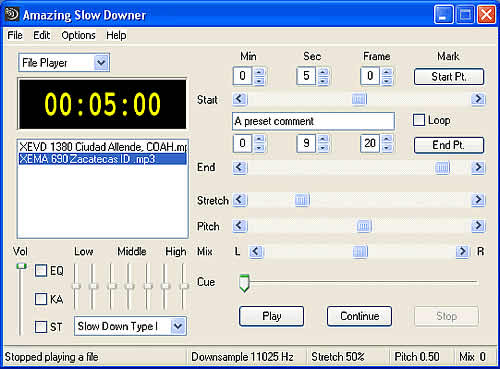Select XEVD 1380 Ciudad Allende file
This screenshot has height=369, width=500.
point(103,147)
